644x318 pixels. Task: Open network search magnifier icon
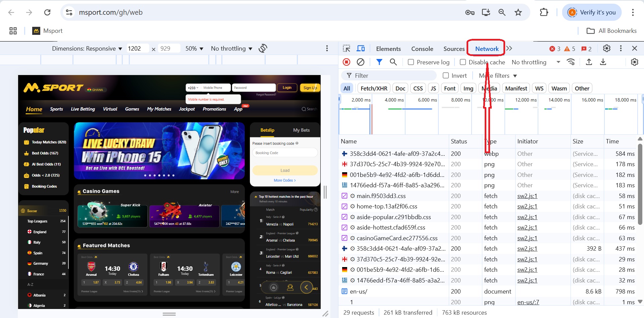pos(393,62)
